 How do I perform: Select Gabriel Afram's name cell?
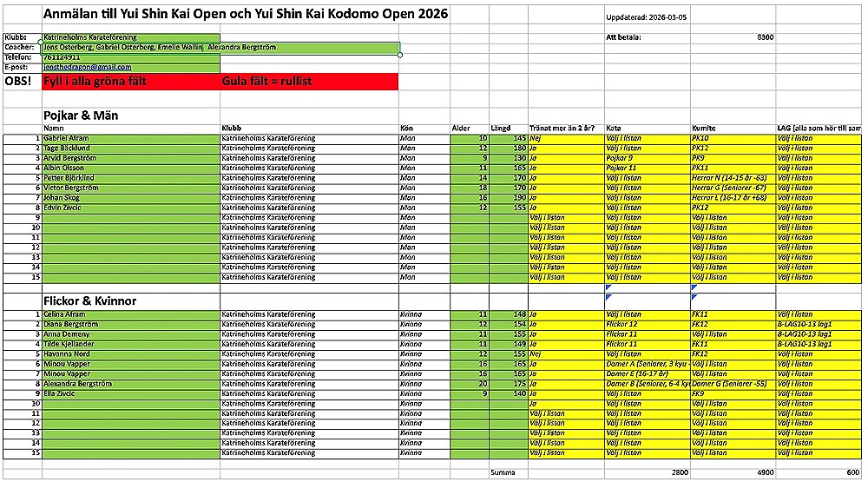point(130,138)
